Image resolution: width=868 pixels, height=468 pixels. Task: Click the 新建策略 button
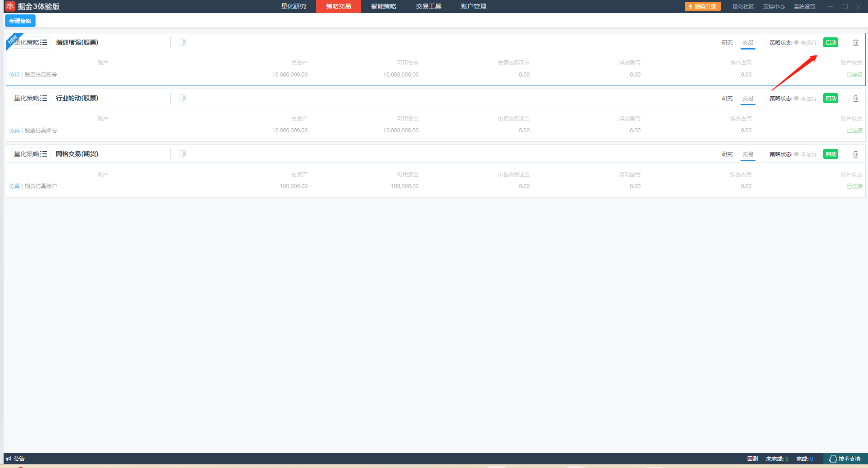tap(20, 21)
